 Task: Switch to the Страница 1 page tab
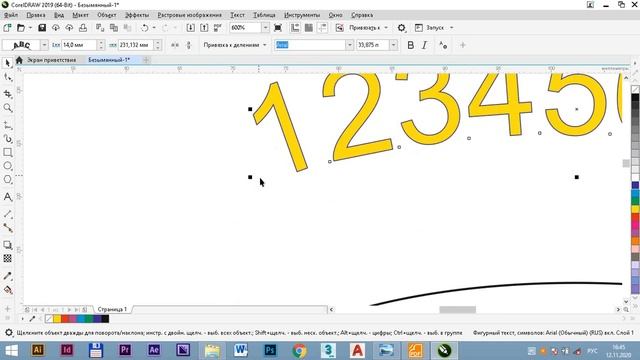tap(112, 309)
